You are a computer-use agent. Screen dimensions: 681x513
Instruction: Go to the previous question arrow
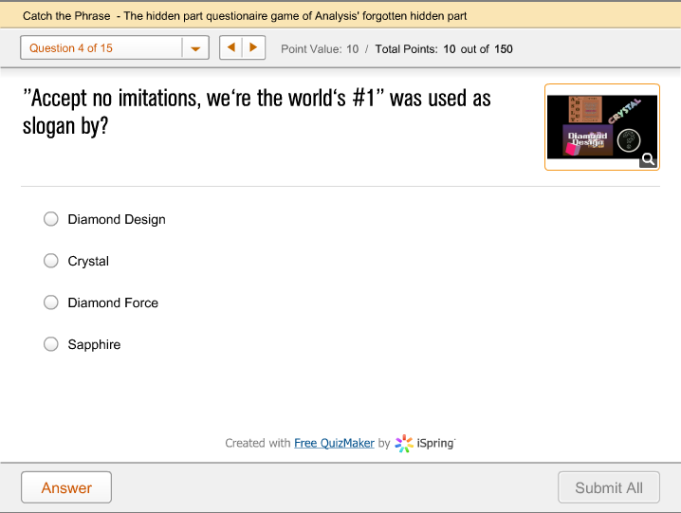(x=231, y=47)
